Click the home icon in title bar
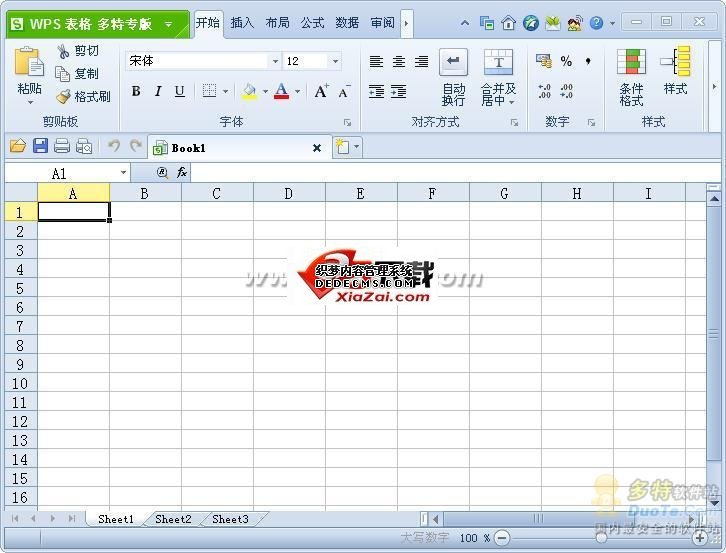The width and height of the screenshot is (726, 553). (x=508, y=23)
